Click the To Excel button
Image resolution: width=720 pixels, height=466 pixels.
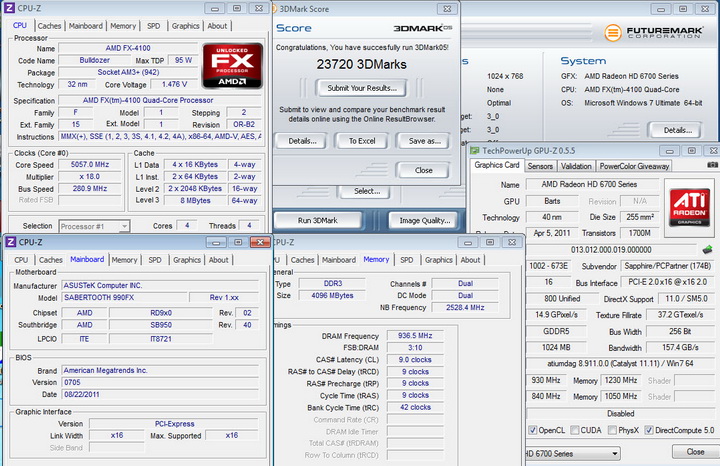(x=362, y=141)
